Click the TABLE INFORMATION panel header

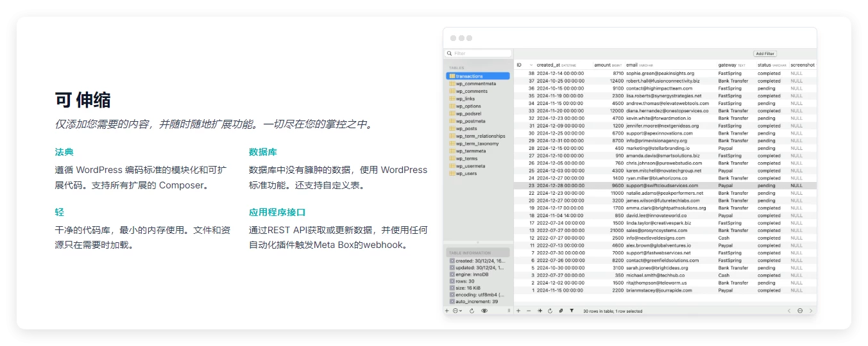478,253
